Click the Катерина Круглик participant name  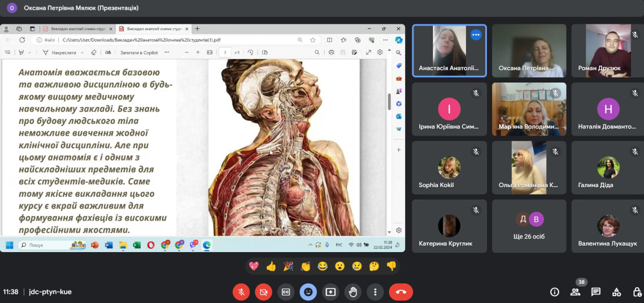tap(446, 244)
